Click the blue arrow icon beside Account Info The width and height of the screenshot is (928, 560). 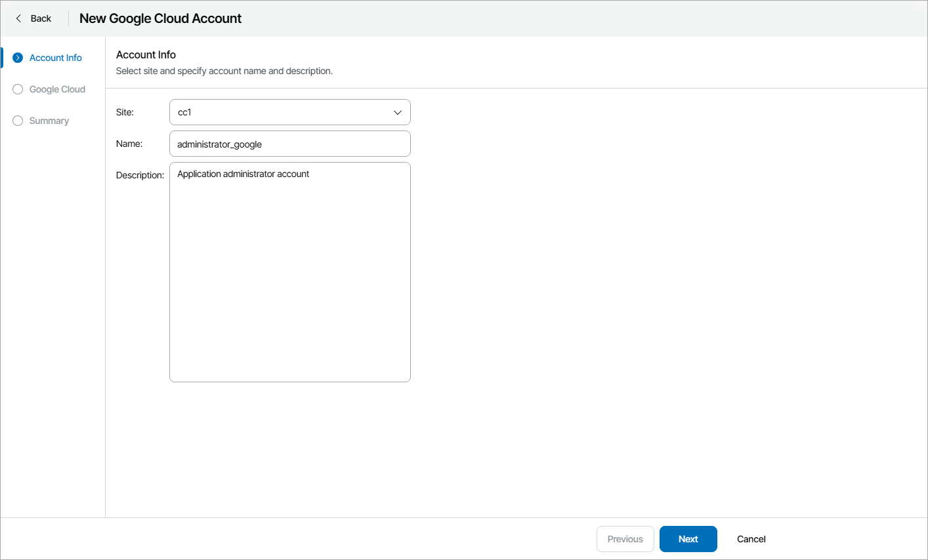tap(17, 57)
